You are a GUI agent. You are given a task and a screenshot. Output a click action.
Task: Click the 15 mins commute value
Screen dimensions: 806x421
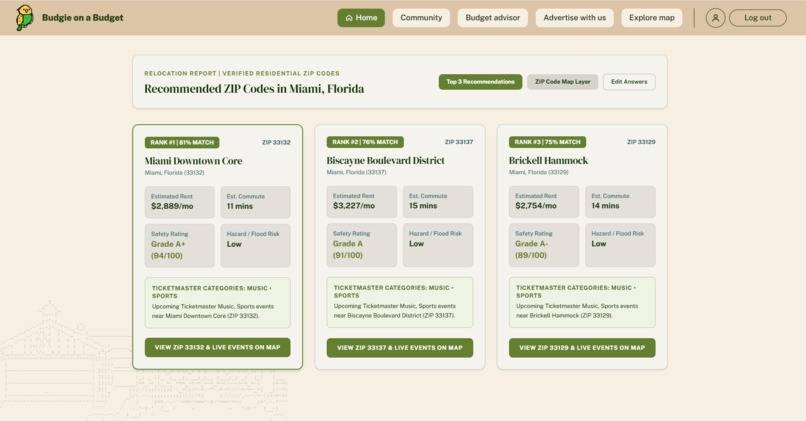[x=423, y=206]
